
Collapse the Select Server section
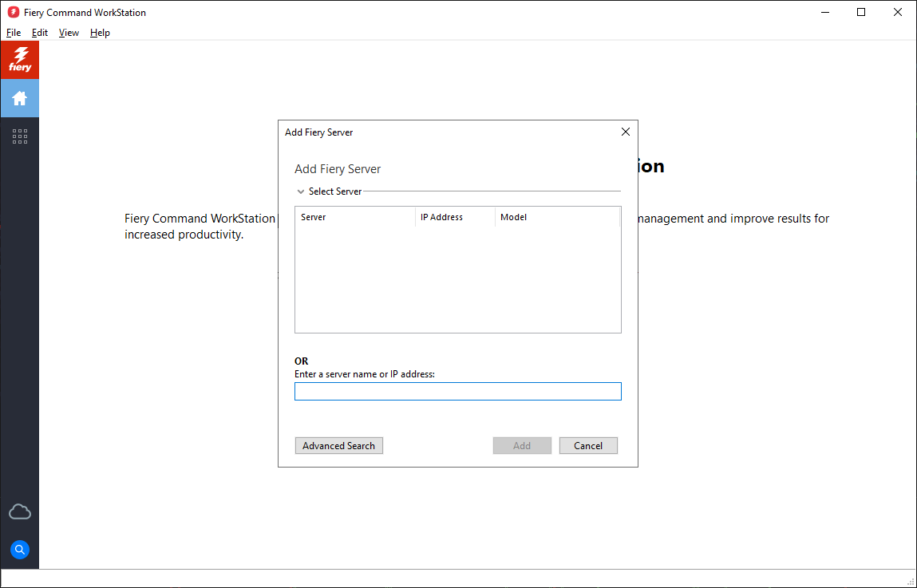click(301, 191)
